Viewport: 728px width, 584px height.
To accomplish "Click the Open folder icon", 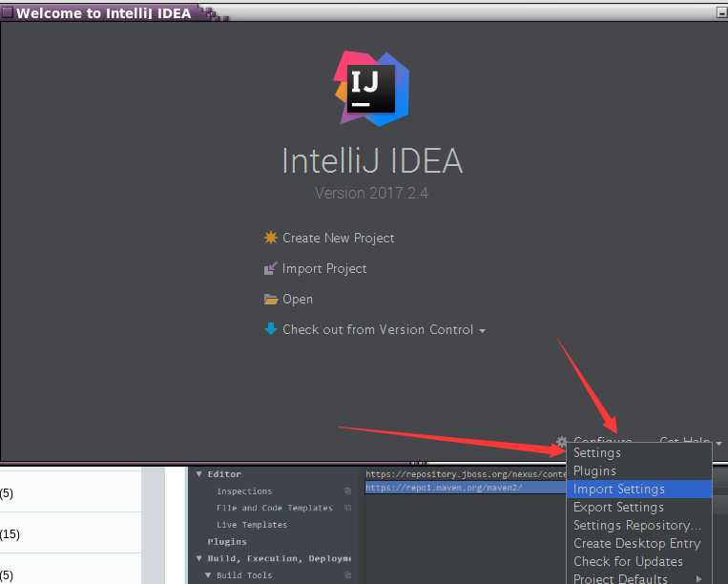I will tap(271, 299).
